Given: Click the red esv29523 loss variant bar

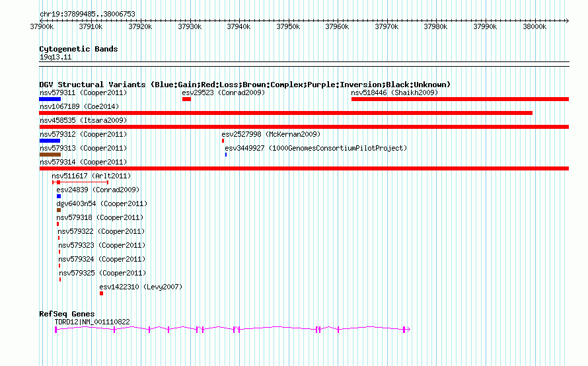Looking at the screenshot, I should coord(186,99).
